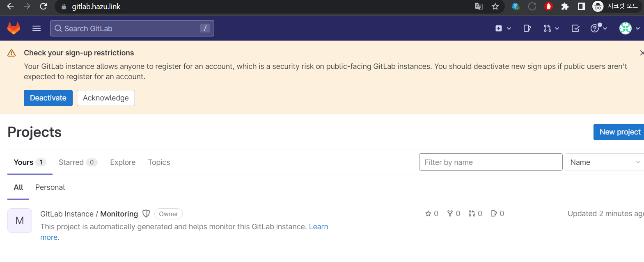Open the To-Do list icon

tap(575, 28)
